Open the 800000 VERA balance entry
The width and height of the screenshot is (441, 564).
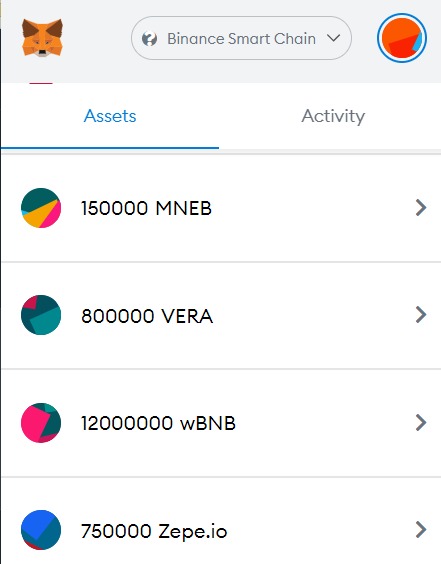[x=221, y=315]
